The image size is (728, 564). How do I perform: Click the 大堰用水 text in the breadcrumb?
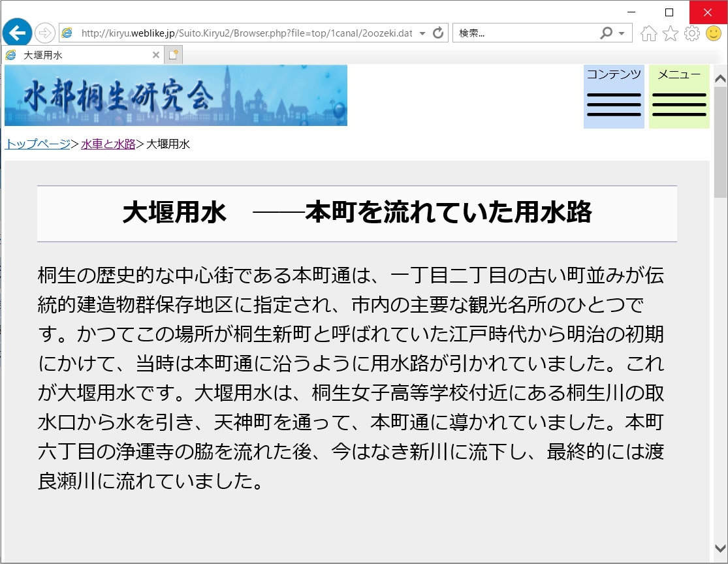pyautogui.click(x=168, y=144)
